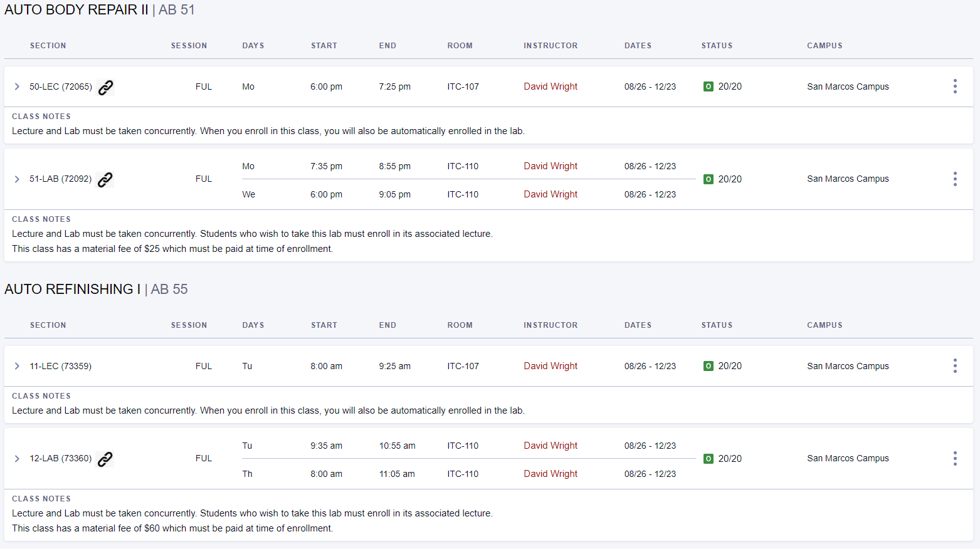Open three-dot menu for 50-LEC section
Image resolution: width=980 pixels, height=549 pixels.
tap(954, 86)
